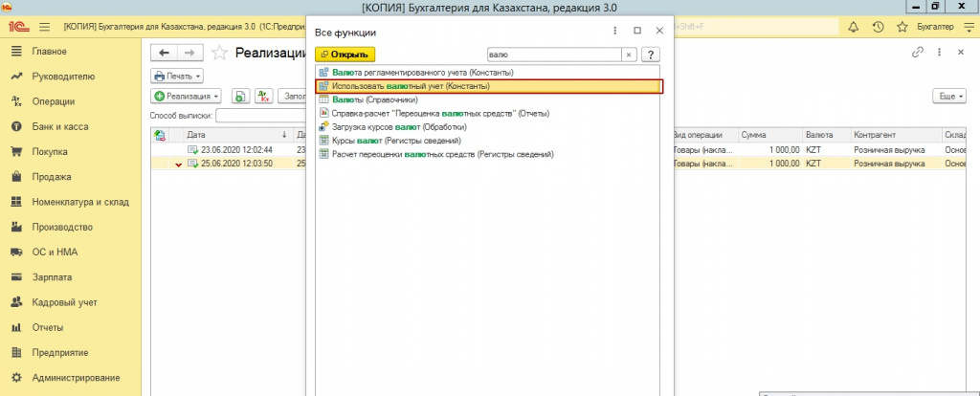The image size is (980, 396).
Task: Open Покупка section
Action: [50, 151]
